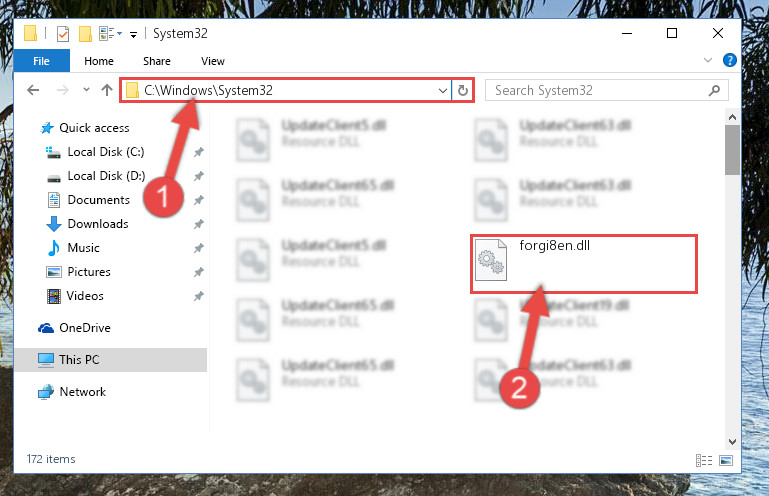769x496 pixels.
Task: Open the recent locations dropdown arrow
Action: 86,90
